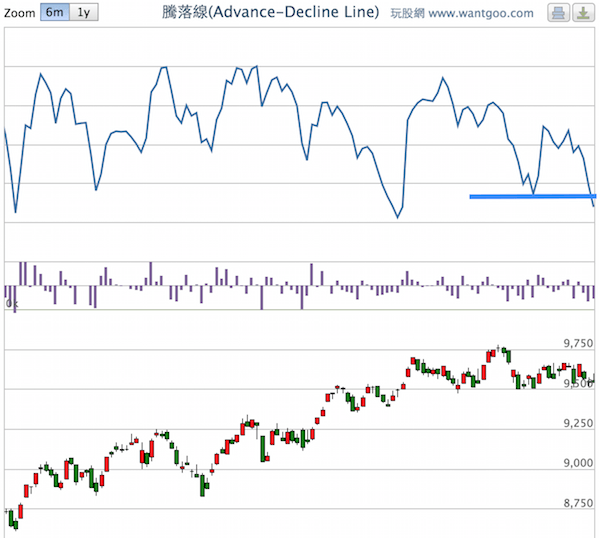This screenshot has width=600, height=538.
Task: Select the 6m zoom range
Action: point(56,13)
